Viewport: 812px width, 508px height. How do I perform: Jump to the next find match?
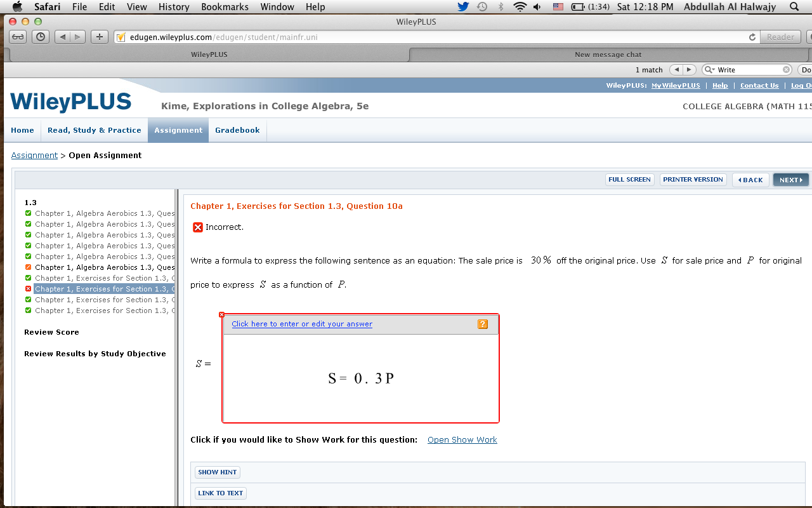point(690,70)
